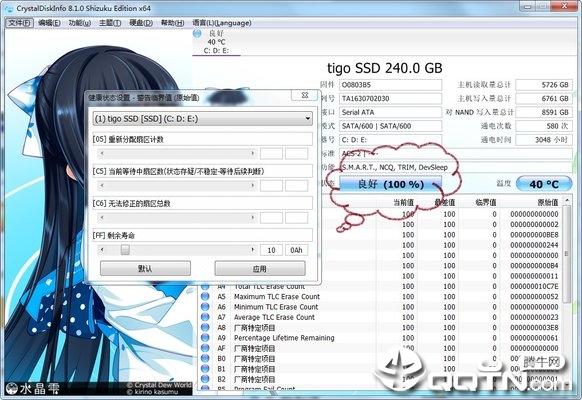Click the features field S.M.A.R.T., NCQ, TRIM, DevSleep
Image resolution: width=582 pixels, height=400 pixels.
click(x=456, y=167)
